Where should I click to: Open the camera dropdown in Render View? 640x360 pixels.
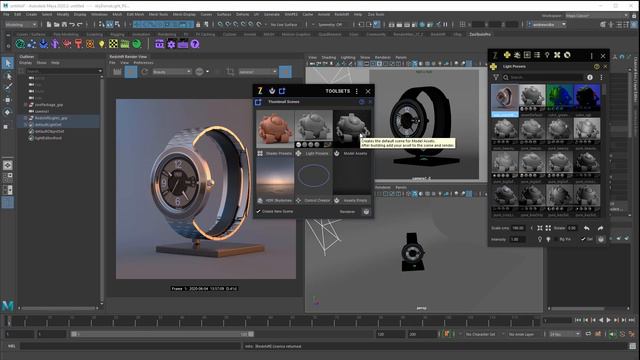[x=258, y=72]
